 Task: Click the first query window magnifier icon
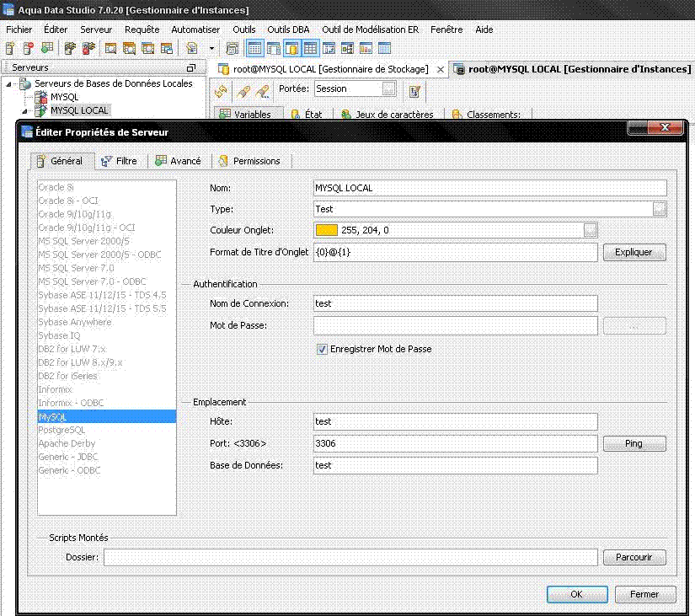110,48
